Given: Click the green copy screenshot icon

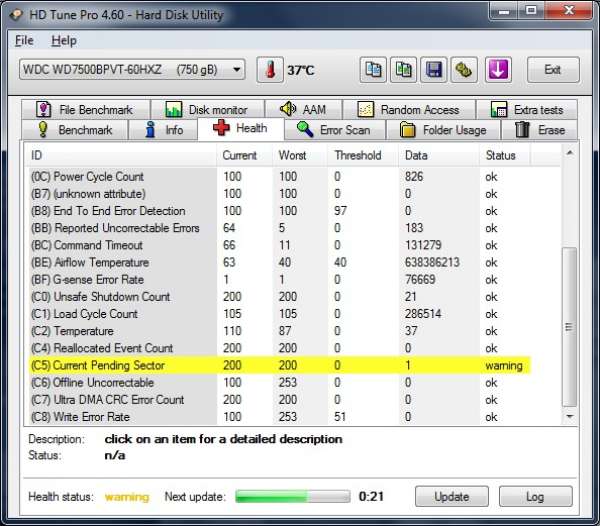Looking at the screenshot, I should 403,70.
